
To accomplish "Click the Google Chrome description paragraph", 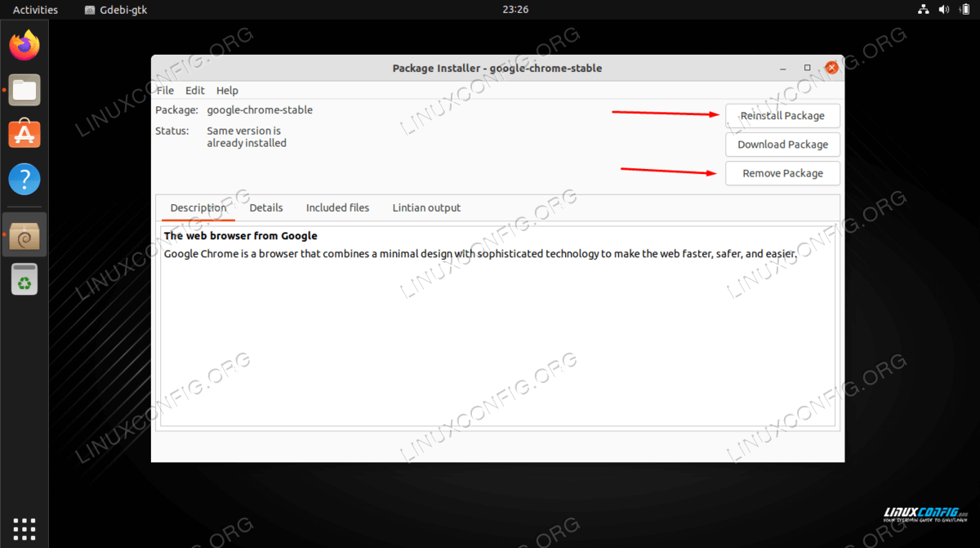I will (x=479, y=254).
